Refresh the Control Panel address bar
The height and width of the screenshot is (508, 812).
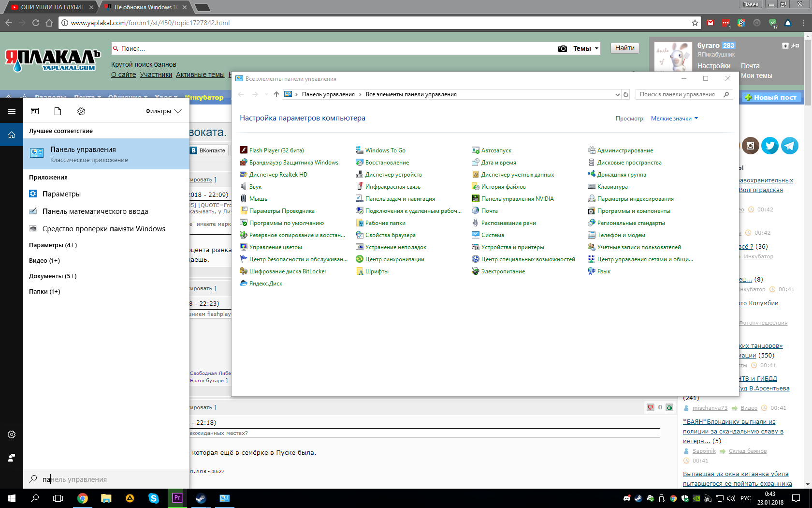click(x=626, y=94)
